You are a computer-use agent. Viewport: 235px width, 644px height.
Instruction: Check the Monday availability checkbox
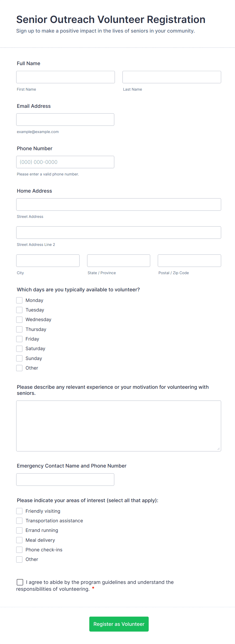pos(19,300)
